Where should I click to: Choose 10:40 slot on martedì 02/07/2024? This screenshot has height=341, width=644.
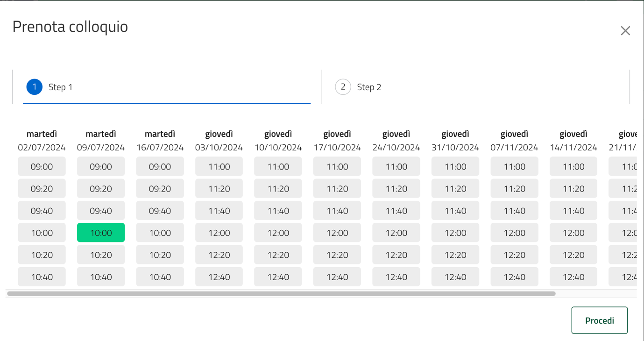(x=42, y=277)
